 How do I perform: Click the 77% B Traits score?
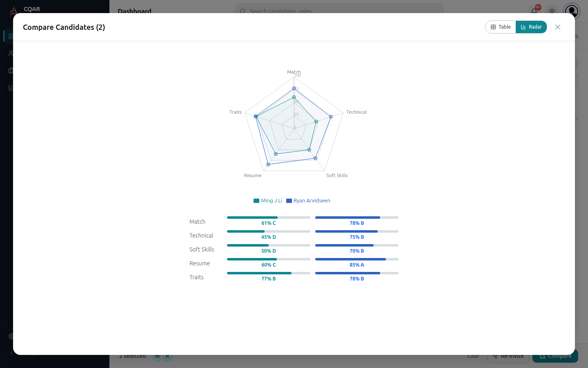[x=269, y=279]
